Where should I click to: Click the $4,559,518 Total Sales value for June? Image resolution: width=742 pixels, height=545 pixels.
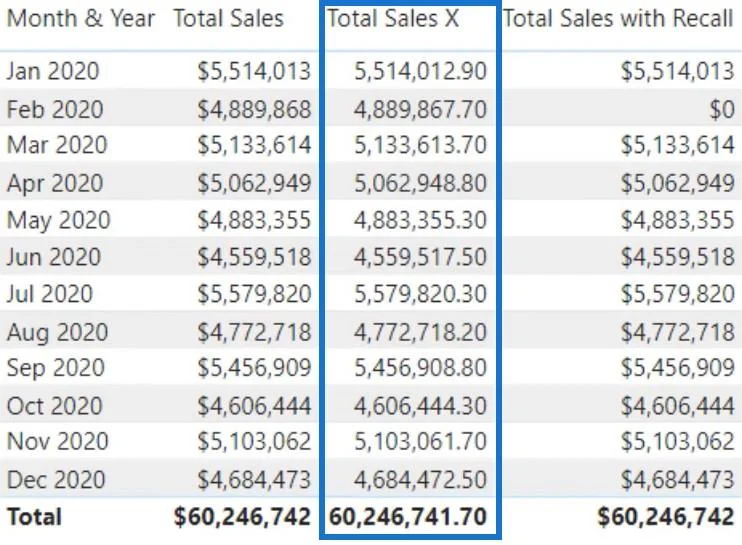pos(254,257)
